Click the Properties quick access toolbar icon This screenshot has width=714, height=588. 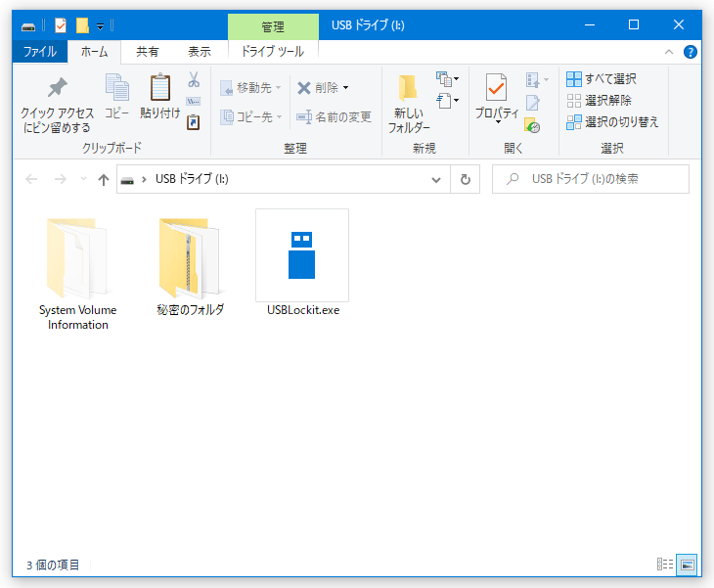(61, 25)
